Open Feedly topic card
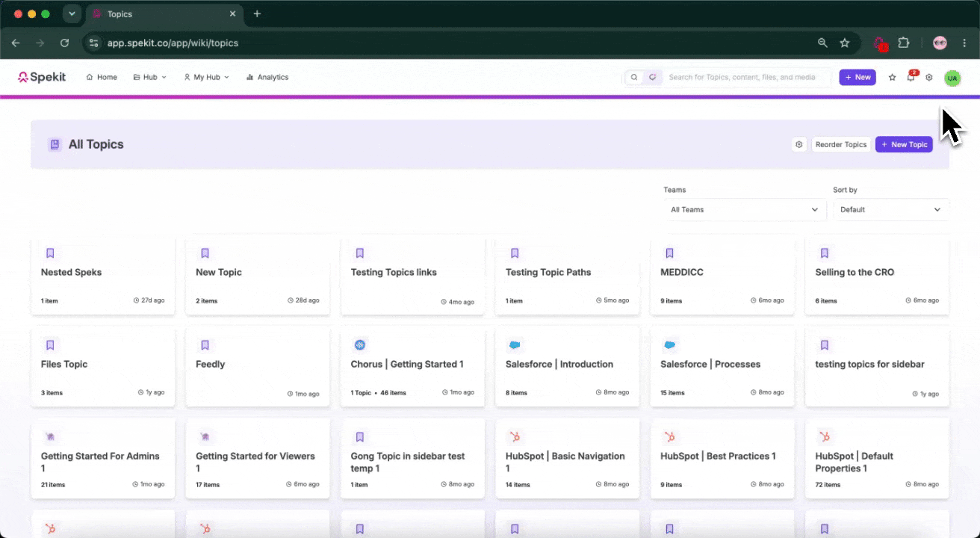 point(258,367)
